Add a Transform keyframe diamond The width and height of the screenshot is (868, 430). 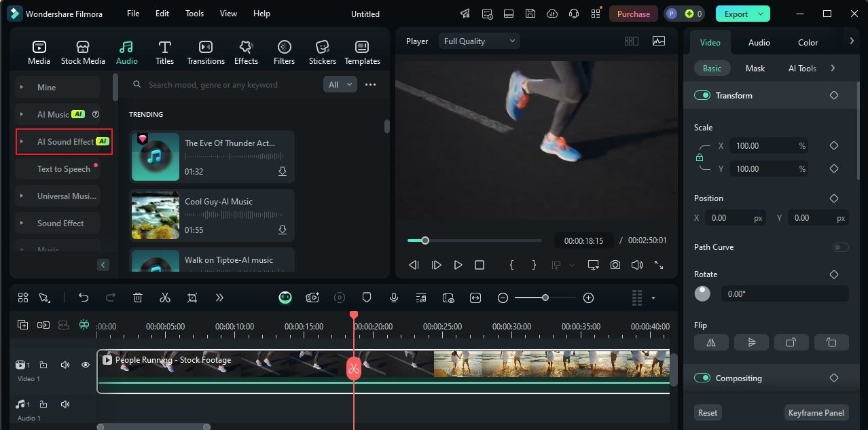(833, 95)
